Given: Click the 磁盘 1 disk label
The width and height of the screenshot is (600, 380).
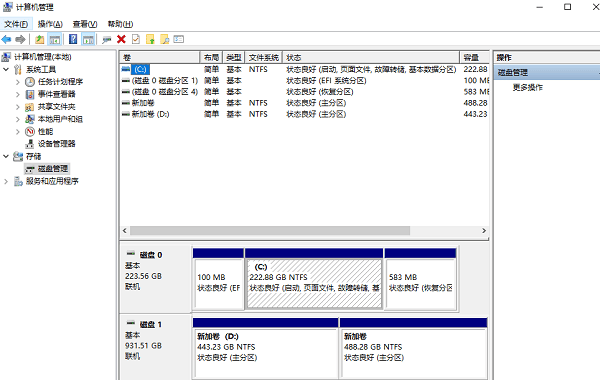Looking at the screenshot, I should tap(151, 325).
